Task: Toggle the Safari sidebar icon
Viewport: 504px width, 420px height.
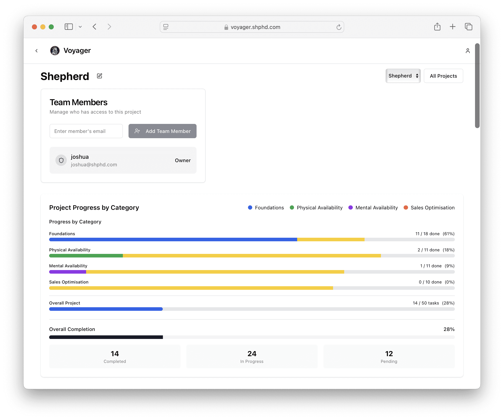Action: coord(69,27)
